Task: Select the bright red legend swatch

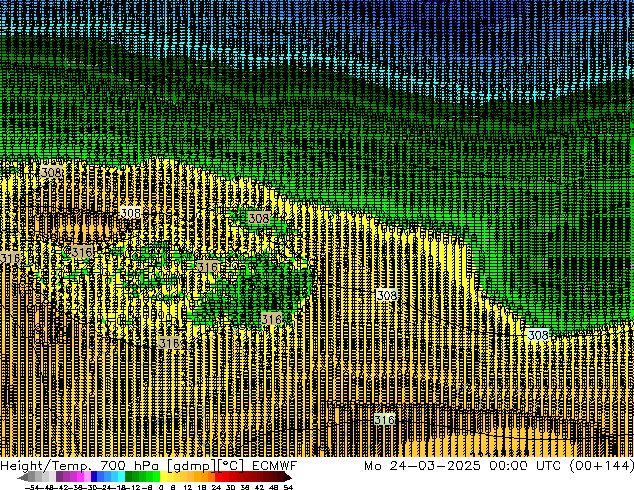Action: tap(218, 477)
